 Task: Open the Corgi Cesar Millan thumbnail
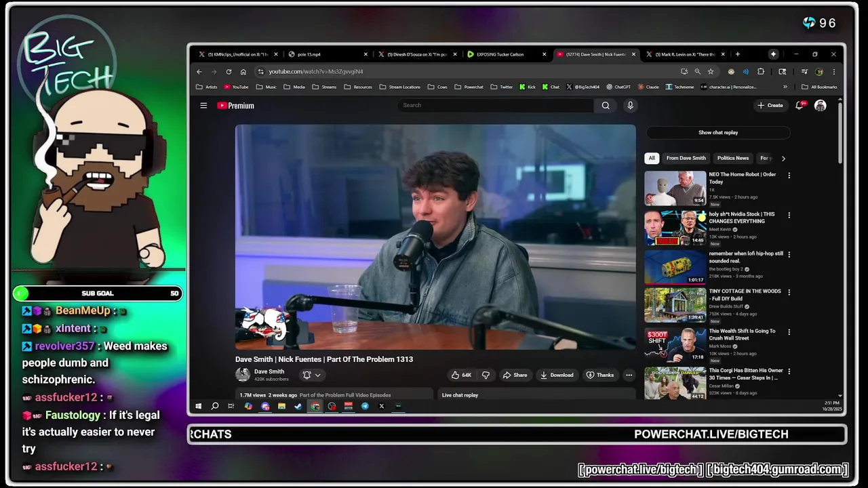[675, 384]
